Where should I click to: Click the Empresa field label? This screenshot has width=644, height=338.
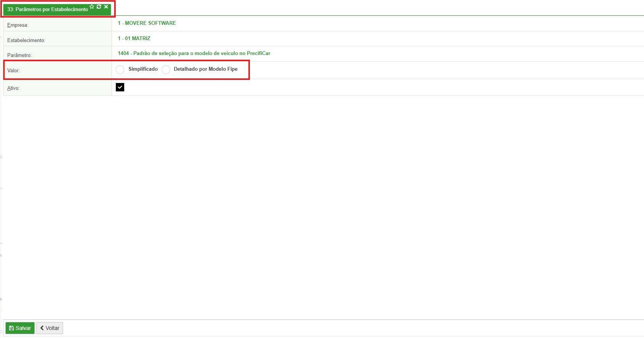tap(18, 25)
